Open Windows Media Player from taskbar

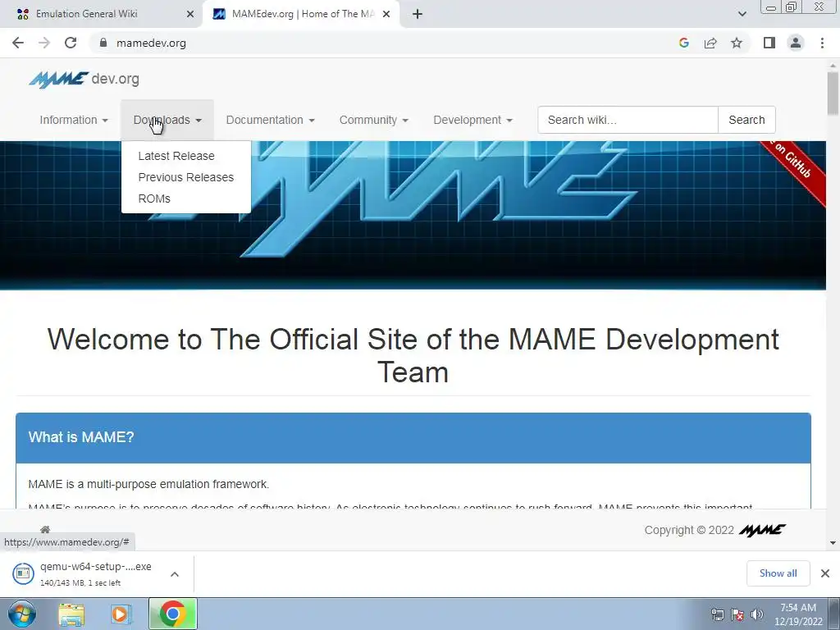pyautogui.click(x=121, y=614)
